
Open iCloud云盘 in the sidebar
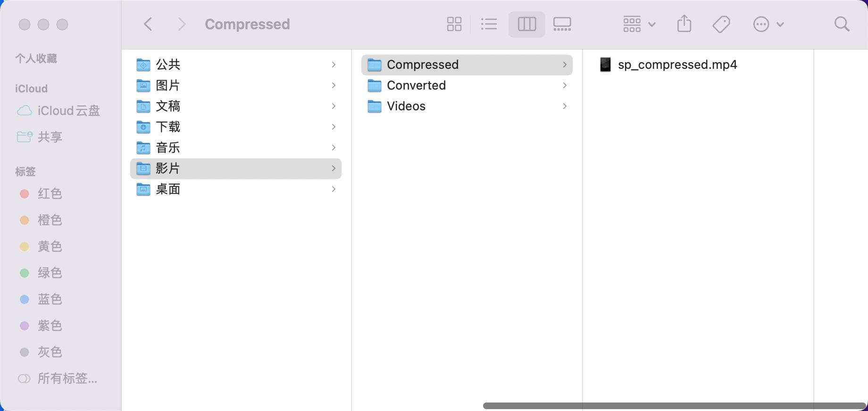[x=68, y=111]
